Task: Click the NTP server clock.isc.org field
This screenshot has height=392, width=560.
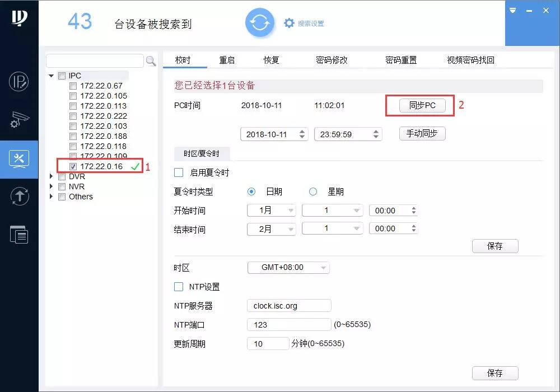Action: click(x=290, y=306)
